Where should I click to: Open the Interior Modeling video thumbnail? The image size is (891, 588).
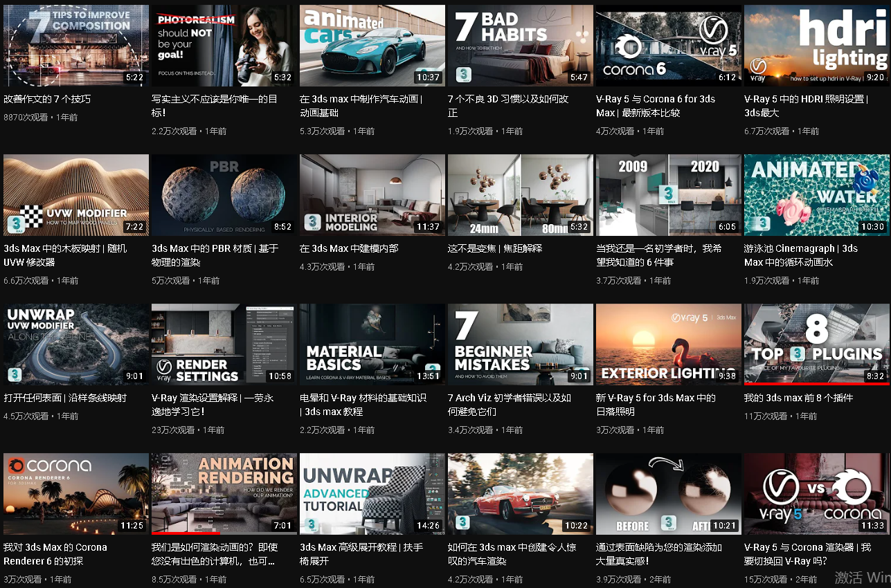pyautogui.click(x=372, y=195)
